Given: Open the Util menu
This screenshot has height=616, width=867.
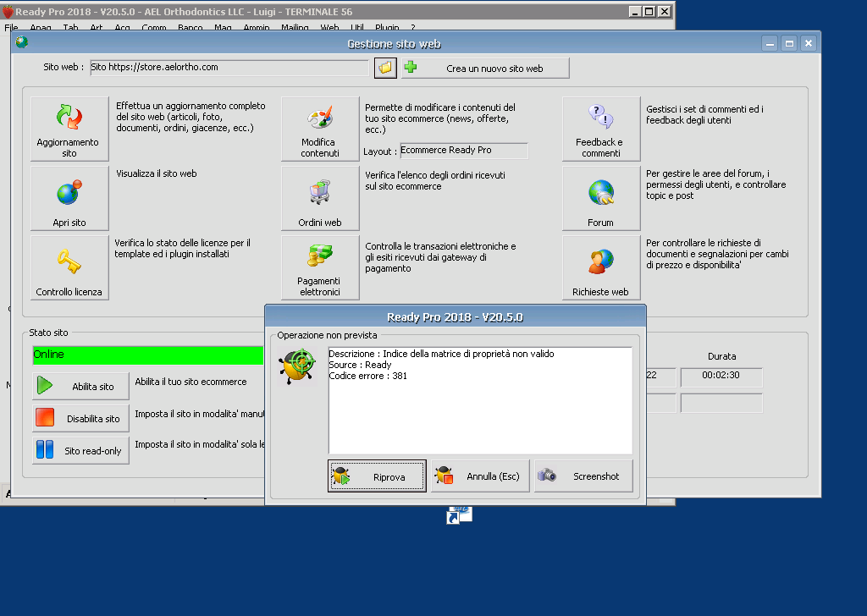Looking at the screenshot, I should point(357,27).
